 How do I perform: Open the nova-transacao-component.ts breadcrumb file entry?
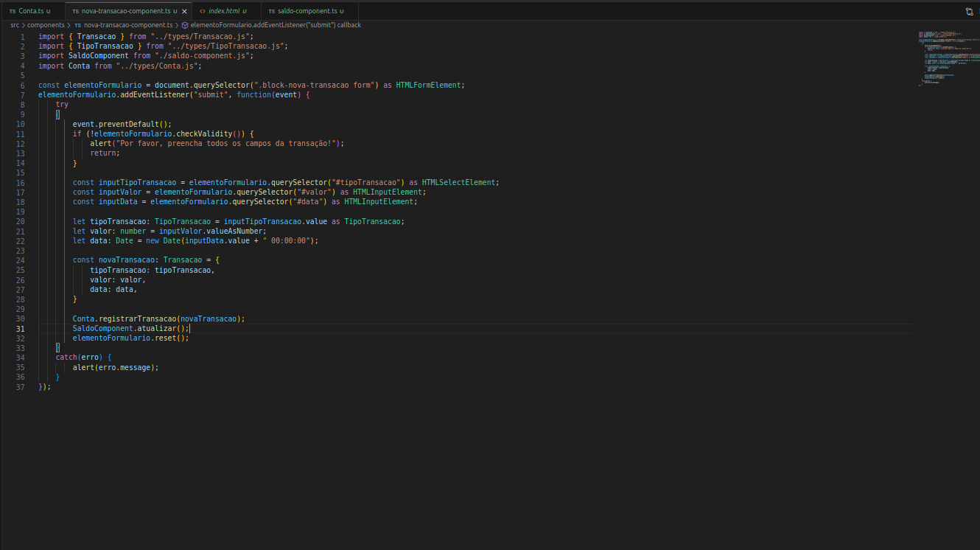pyautogui.click(x=123, y=25)
